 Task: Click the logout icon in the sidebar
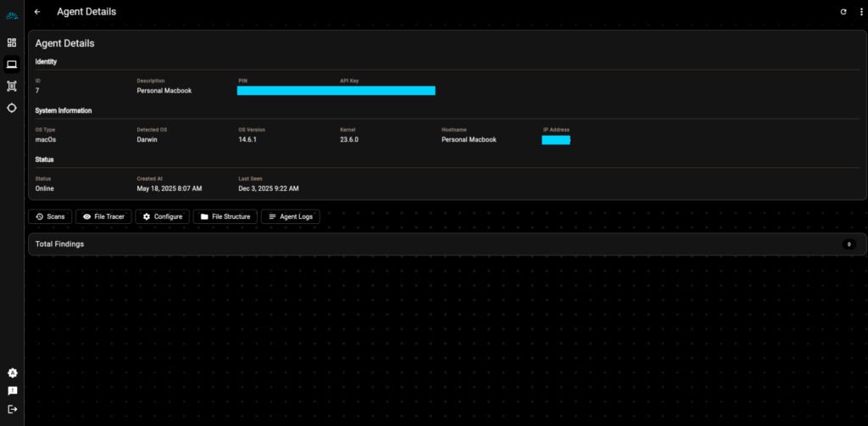click(x=12, y=409)
